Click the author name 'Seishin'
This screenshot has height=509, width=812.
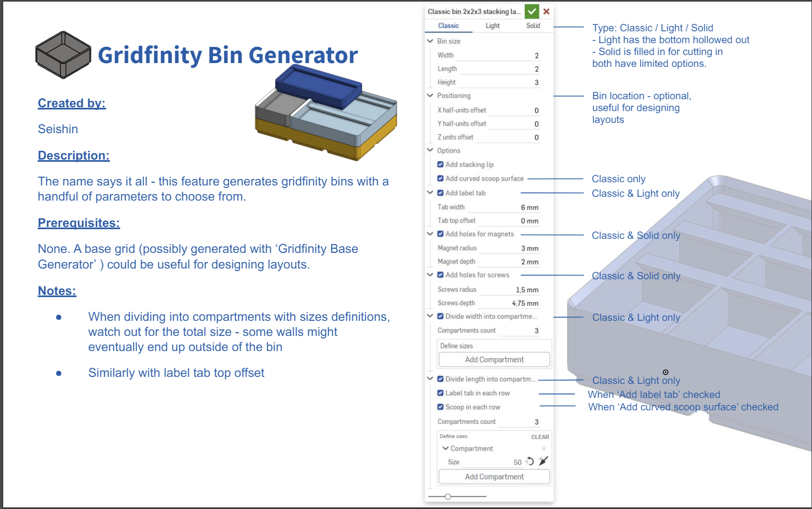click(x=58, y=129)
